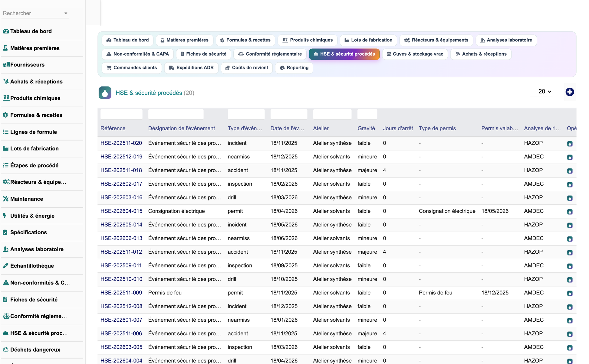This screenshot has width=589, height=364.
Task: Click the Désignation de l'événement filter field
Action: coord(176,114)
